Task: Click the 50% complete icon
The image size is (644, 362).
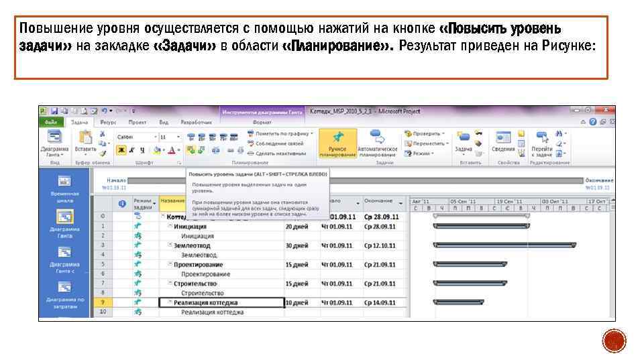Action: 213,137
